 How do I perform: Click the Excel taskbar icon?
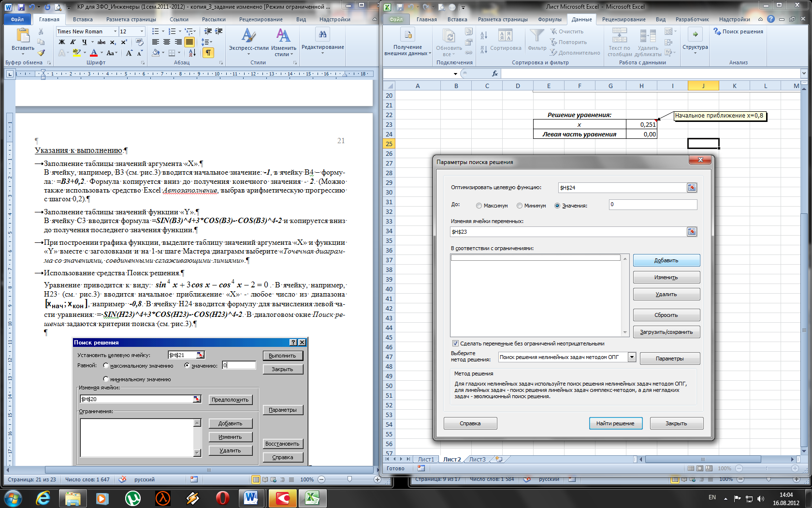tap(312, 498)
